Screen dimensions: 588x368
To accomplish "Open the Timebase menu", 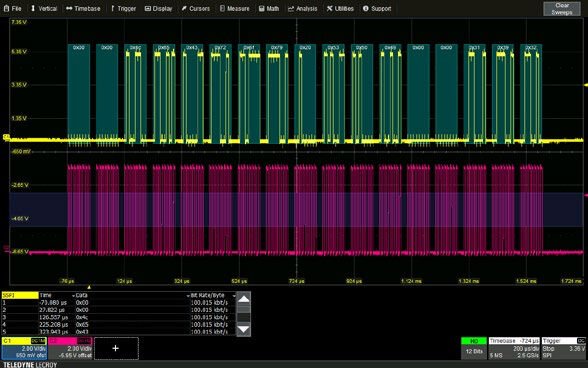I will coord(83,8).
